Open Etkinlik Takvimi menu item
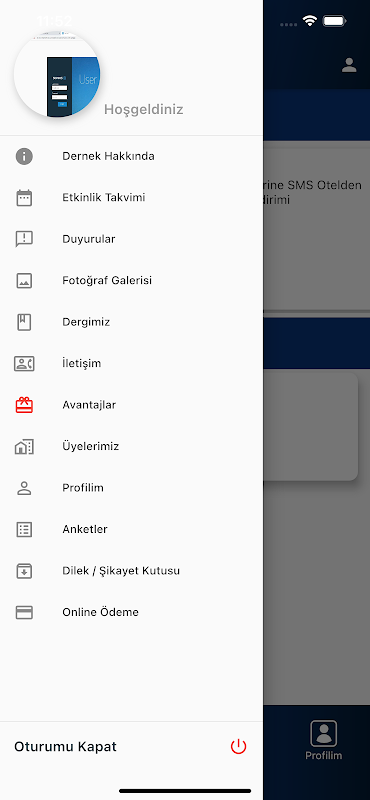The height and width of the screenshot is (800, 370). (x=131, y=197)
